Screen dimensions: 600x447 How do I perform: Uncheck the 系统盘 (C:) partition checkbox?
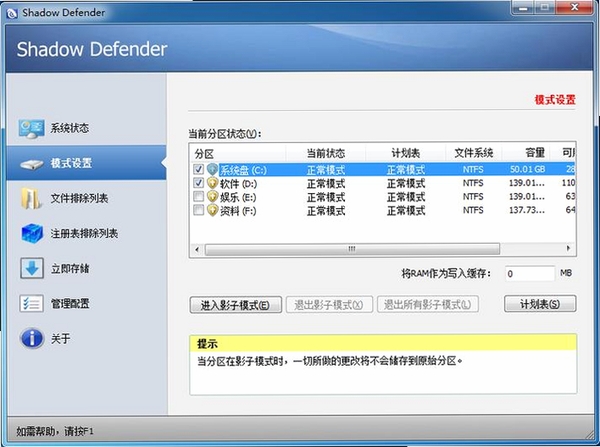point(198,169)
